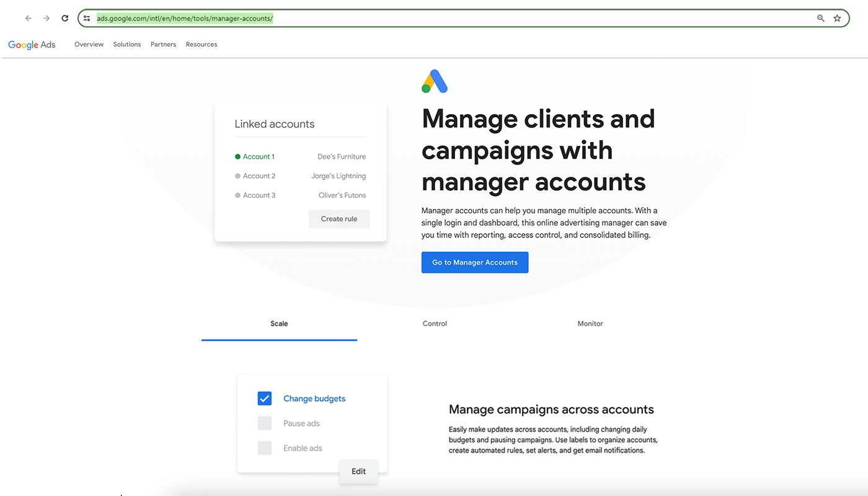
Task: Open the magnifier zoom icon in address bar
Action: point(820,18)
